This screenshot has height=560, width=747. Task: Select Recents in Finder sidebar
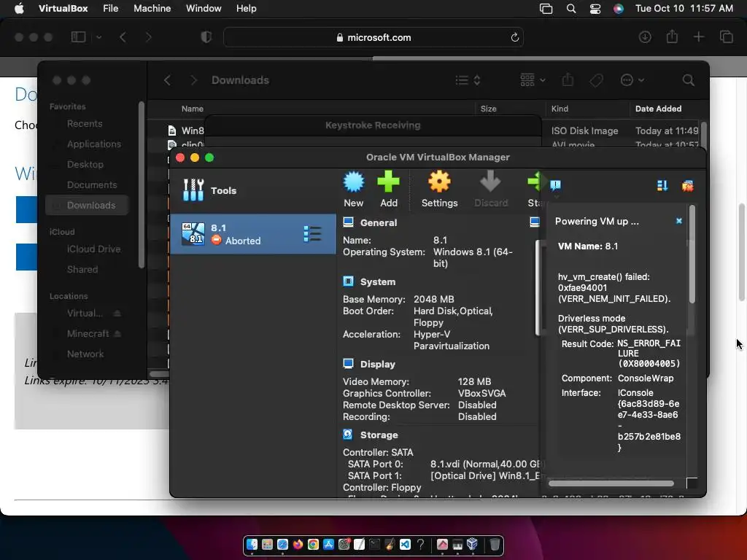pyautogui.click(x=85, y=123)
